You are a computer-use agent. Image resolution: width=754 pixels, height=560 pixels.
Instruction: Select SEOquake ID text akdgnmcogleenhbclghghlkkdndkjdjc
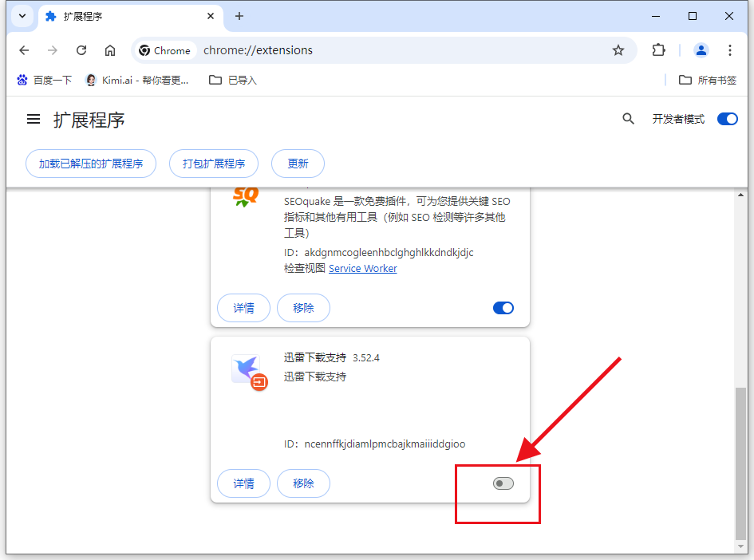coord(389,252)
